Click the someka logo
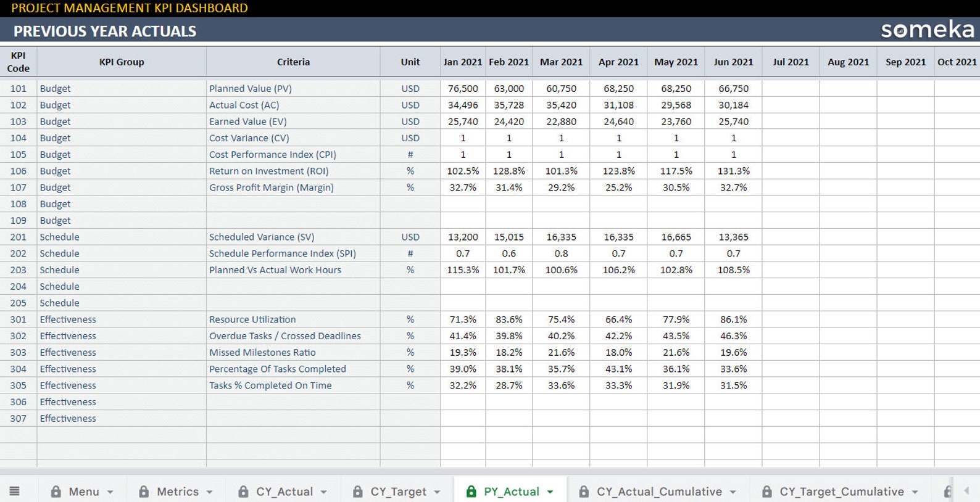Image resolution: width=980 pixels, height=502 pixels. pyautogui.click(x=927, y=30)
